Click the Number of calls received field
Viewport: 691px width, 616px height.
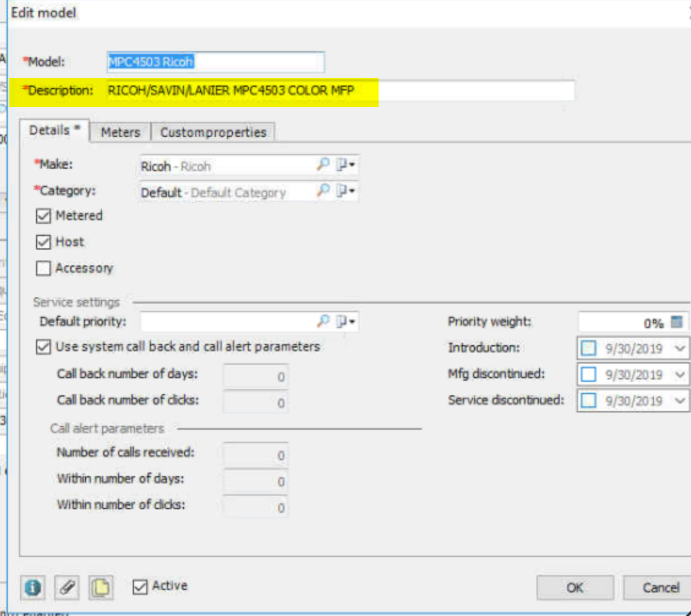coord(255,455)
